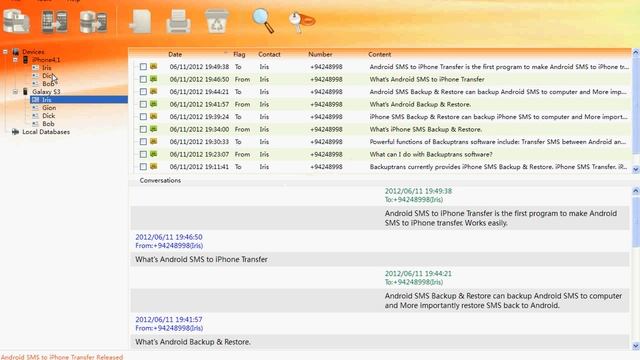Sort list by Date column header

pyautogui.click(x=175, y=54)
